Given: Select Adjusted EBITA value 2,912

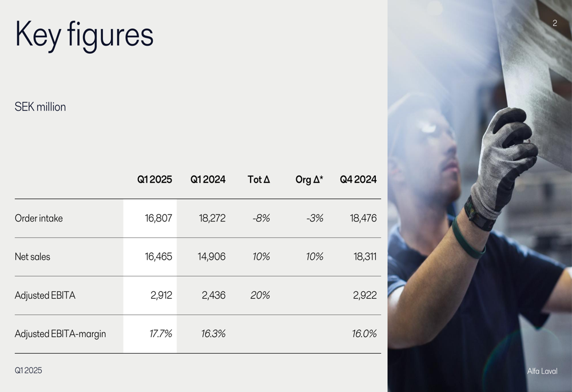Looking at the screenshot, I should [x=161, y=295].
